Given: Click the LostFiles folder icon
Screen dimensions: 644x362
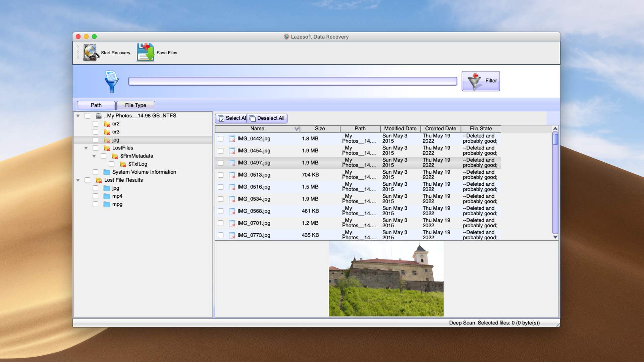Looking at the screenshot, I should [x=107, y=148].
